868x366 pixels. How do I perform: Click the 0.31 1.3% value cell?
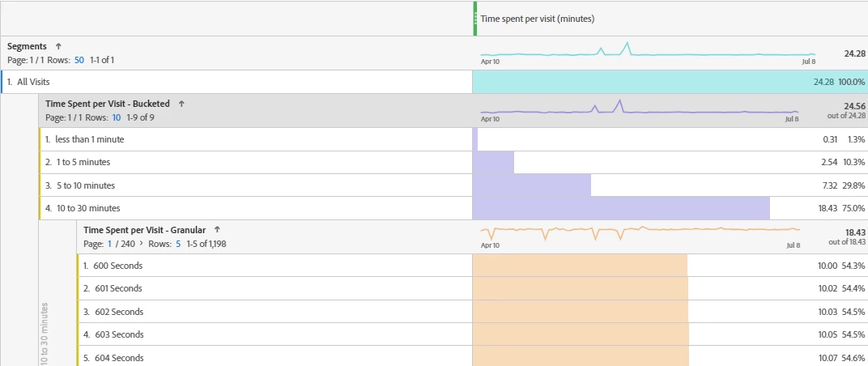(x=670, y=139)
